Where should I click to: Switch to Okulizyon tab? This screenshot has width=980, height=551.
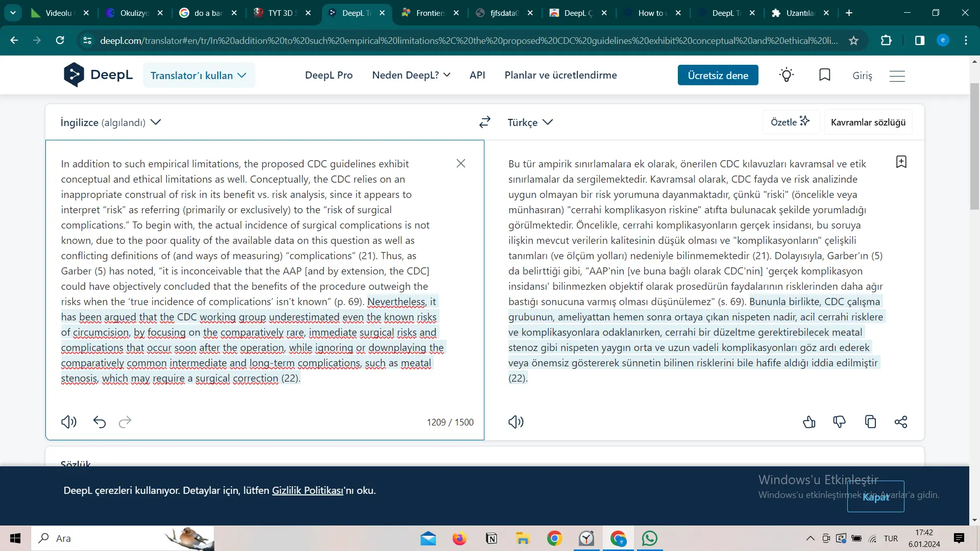tap(134, 13)
